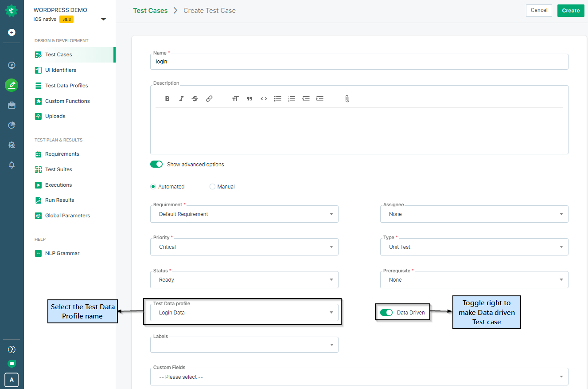
Task: Open the Test Suites page
Action: coord(58,169)
